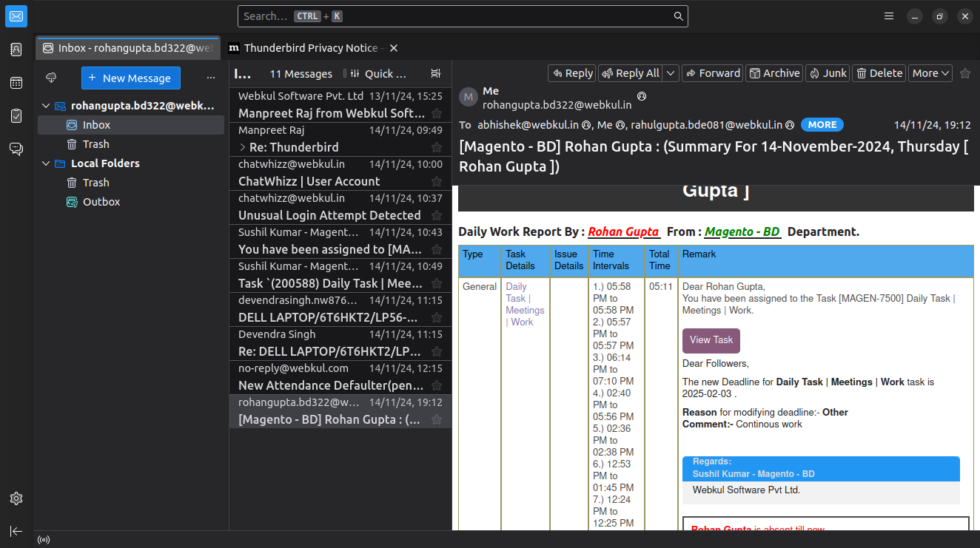Viewport: 980px width, 548px height.
Task: Archive the open message
Action: click(x=774, y=73)
